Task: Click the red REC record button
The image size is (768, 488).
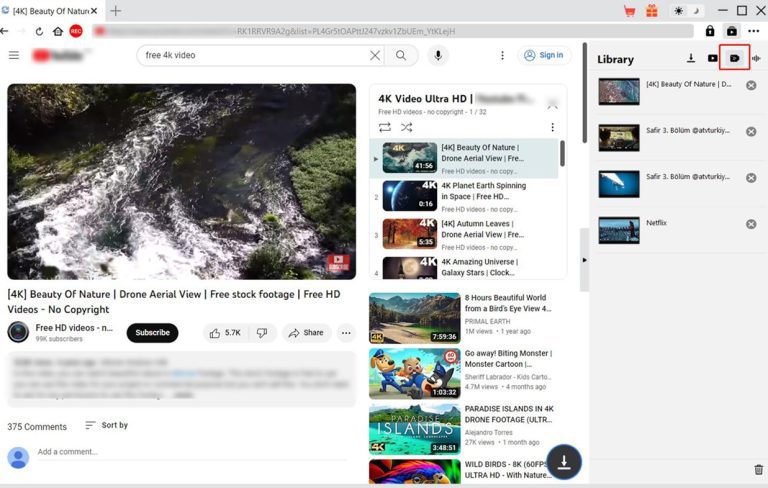Action: tap(76, 31)
